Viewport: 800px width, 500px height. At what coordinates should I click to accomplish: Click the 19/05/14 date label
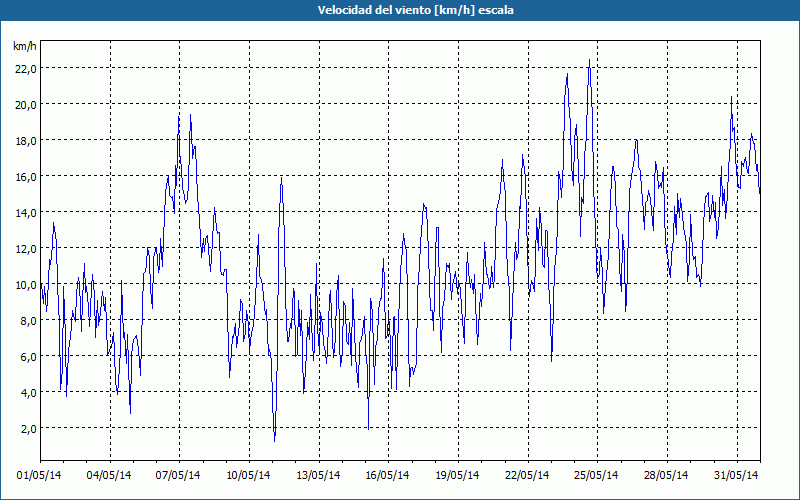pyautogui.click(x=457, y=475)
